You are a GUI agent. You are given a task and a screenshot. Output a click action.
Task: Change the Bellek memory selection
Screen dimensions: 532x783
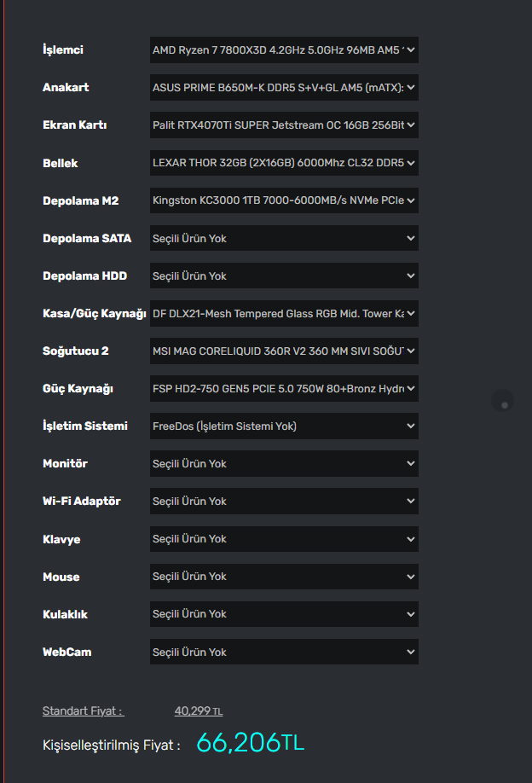(x=284, y=163)
